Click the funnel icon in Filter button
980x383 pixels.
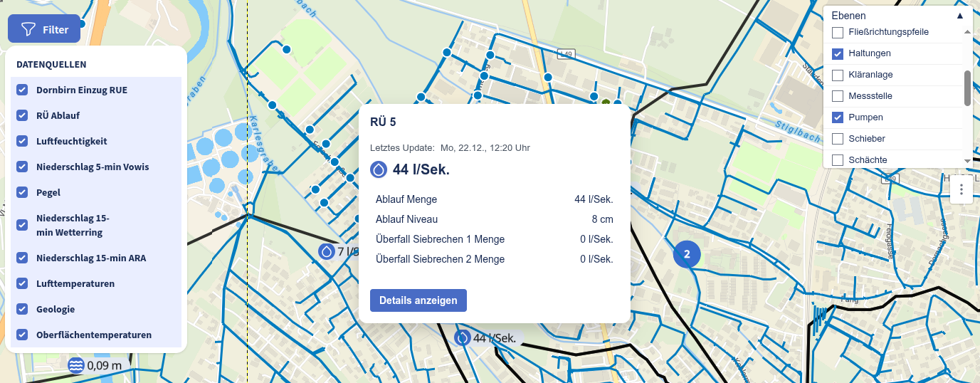(x=28, y=30)
